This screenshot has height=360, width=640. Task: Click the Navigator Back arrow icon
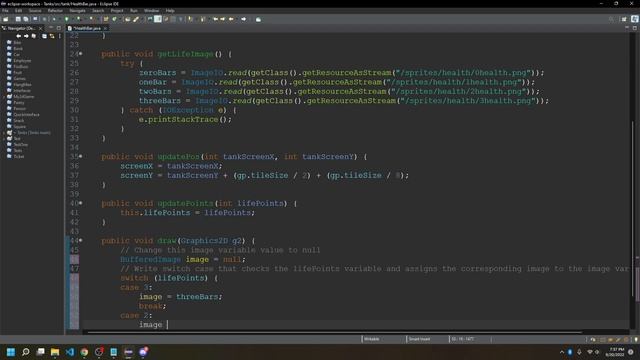(18, 36)
